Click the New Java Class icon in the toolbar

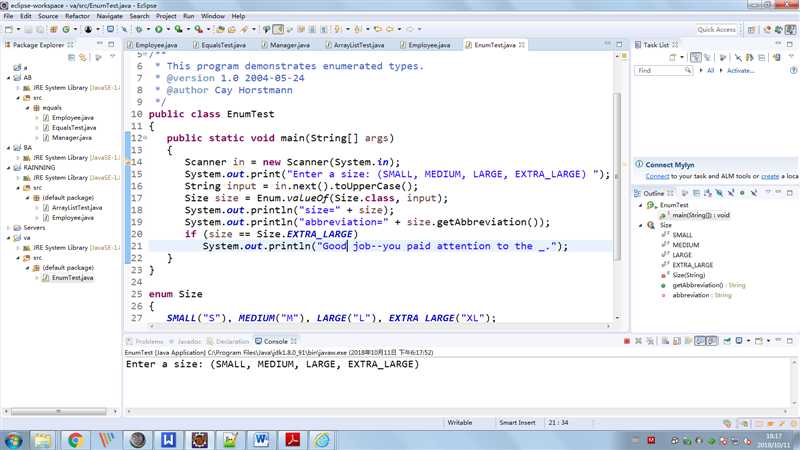tap(66, 29)
